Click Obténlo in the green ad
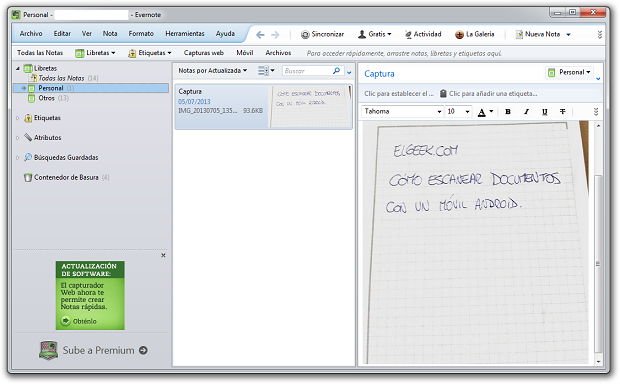 click(79, 321)
